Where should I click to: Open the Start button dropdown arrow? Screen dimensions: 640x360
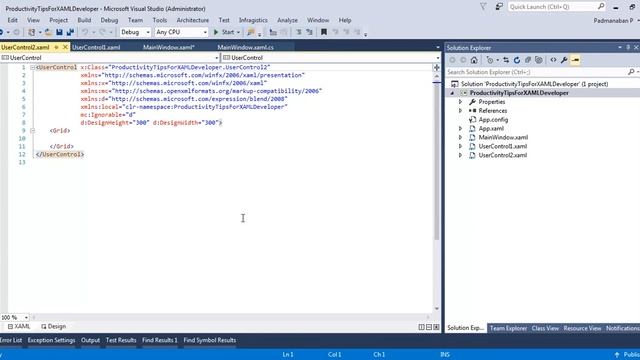[238, 32]
